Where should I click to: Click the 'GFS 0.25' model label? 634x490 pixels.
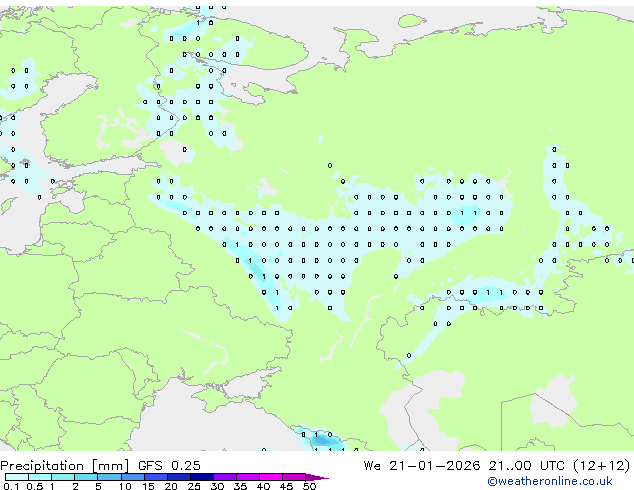click(169, 466)
